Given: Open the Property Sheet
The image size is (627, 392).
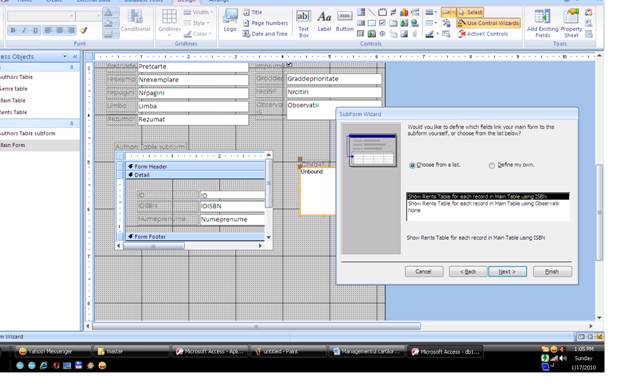Looking at the screenshot, I should (x=571, y=23).
